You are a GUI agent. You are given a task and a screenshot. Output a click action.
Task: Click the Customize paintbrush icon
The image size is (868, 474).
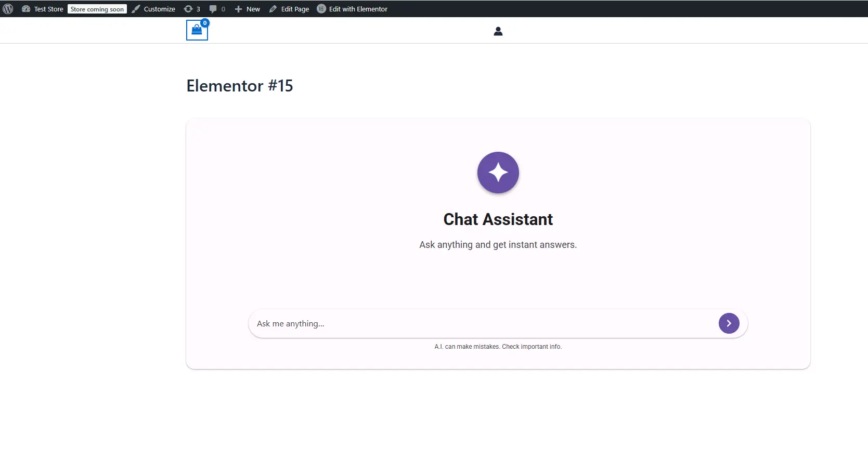[x=136, y=9]
